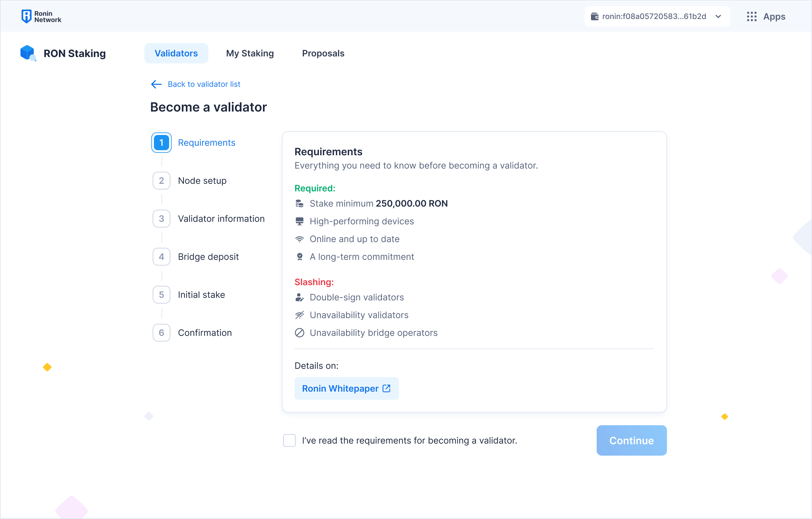The height and width of the screenshot is (519, 812).
Task: Select step 3 number badge
Action: 162,219
